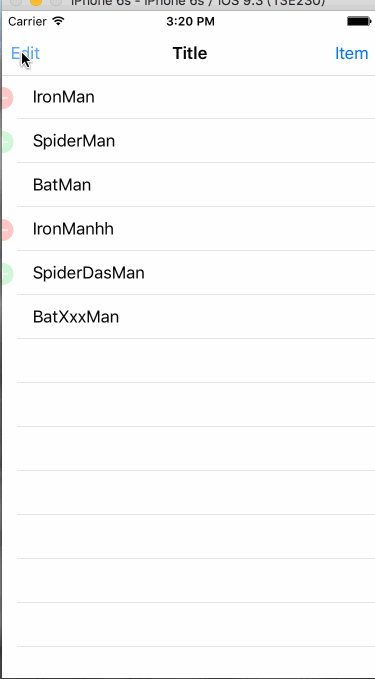Select the BatXxxMan row
Image resolution: width=375 pixels, height=679 pixels.
(188, 317)
